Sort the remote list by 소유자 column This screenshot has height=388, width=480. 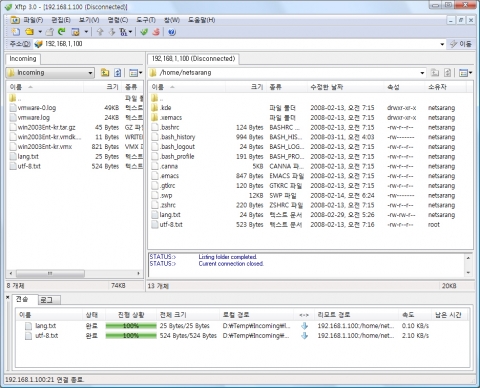pos(445,87)
